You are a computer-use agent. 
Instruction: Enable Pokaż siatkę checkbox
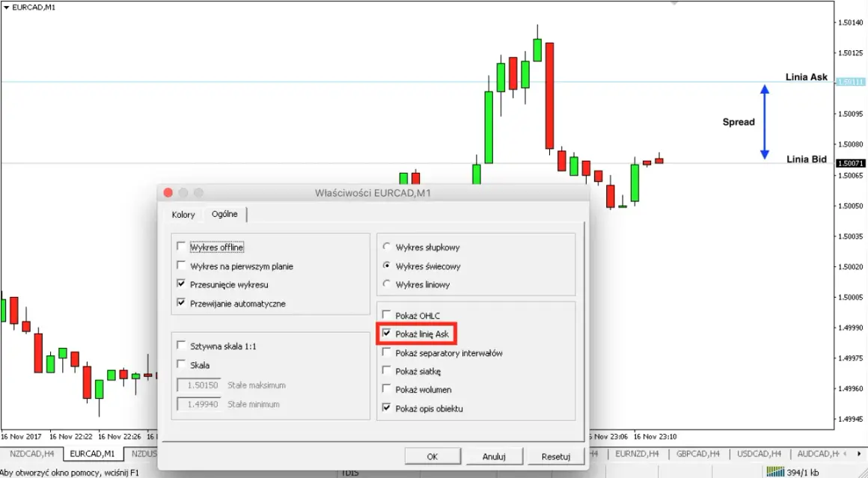tap(386, 371)
